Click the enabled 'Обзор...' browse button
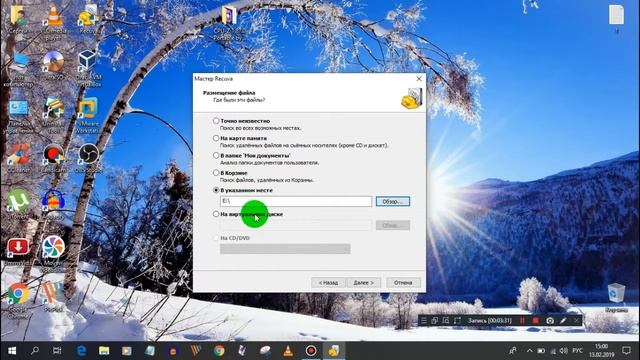The width and height of the screenshot is (640, 360). pyautogui.click(x=393, y=201)
